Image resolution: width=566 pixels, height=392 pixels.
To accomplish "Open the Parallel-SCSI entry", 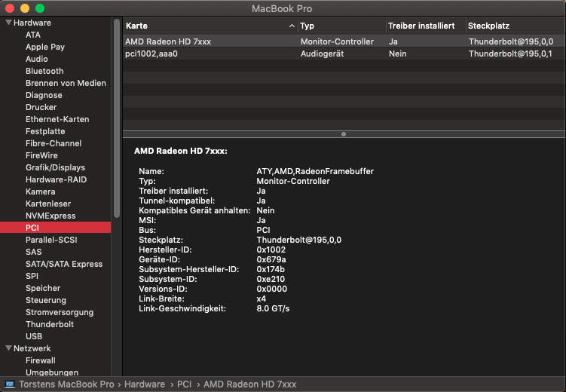I will coord(51,240).
